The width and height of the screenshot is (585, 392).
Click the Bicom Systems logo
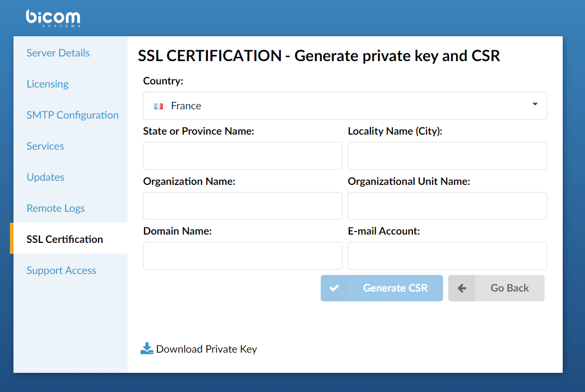click(53, 18)
